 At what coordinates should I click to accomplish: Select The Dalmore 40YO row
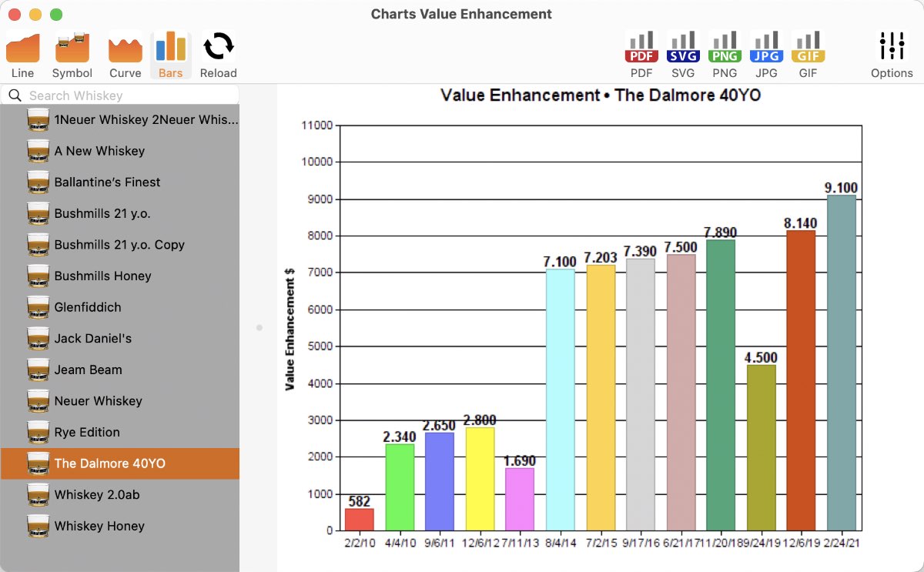pos(120,463)
